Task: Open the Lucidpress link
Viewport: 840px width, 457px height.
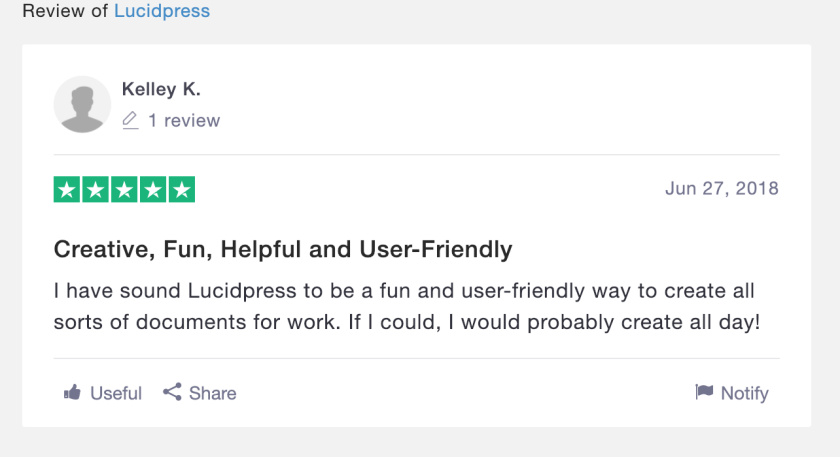Action: point(161,12)
